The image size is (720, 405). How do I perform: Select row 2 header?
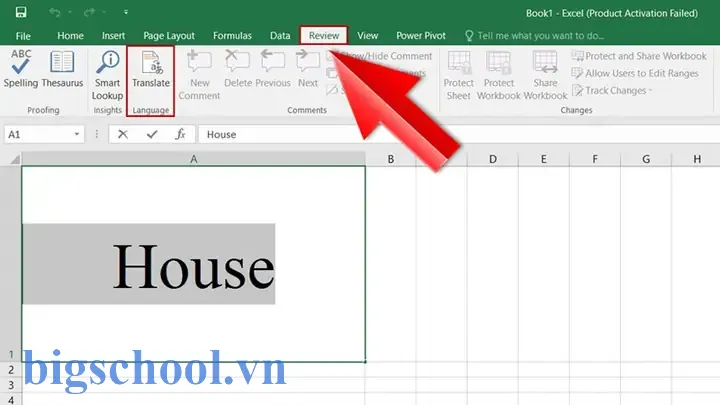[x=11, y=370]
